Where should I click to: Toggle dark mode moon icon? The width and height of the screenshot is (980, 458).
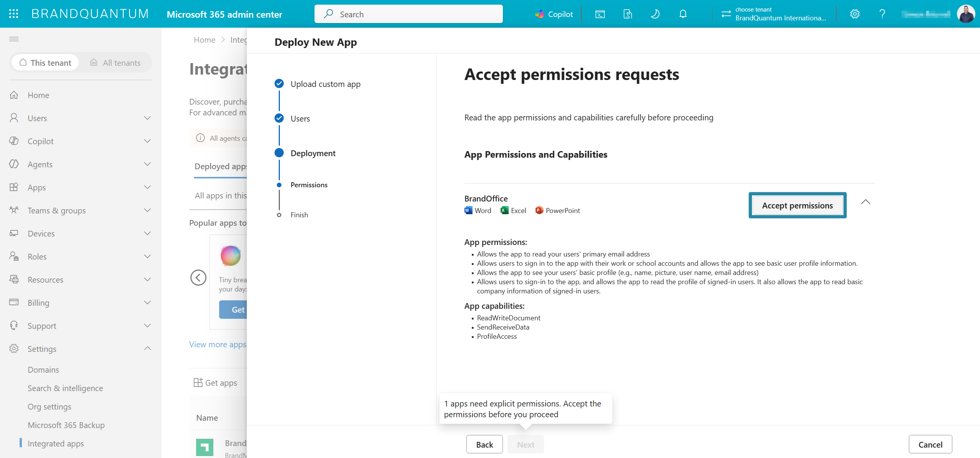pos(655,14)
